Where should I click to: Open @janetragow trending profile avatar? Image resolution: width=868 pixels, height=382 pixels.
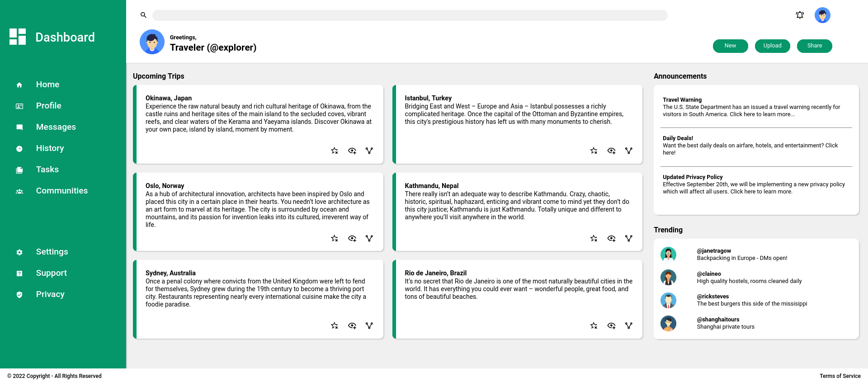click(668, 255)
